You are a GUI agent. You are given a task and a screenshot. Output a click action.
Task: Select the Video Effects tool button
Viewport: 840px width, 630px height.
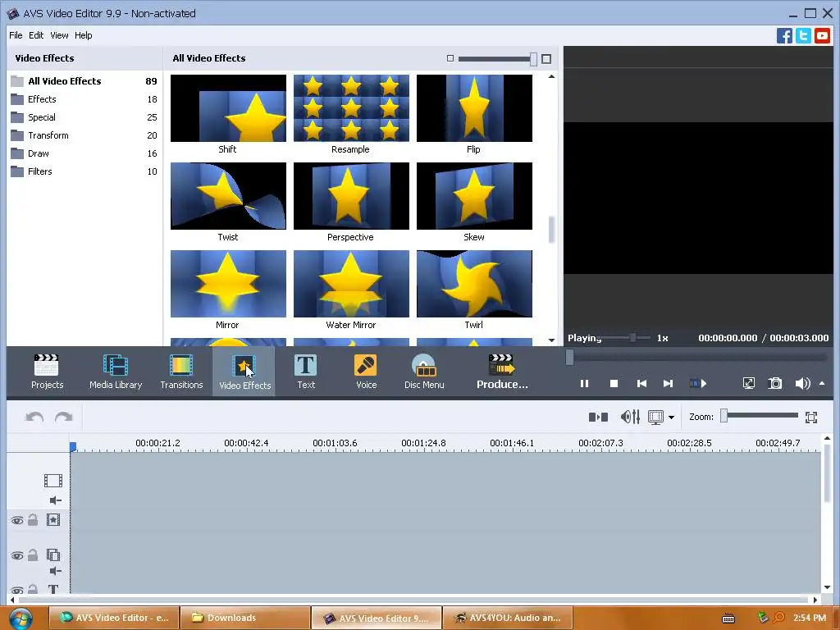coord(244,372)
